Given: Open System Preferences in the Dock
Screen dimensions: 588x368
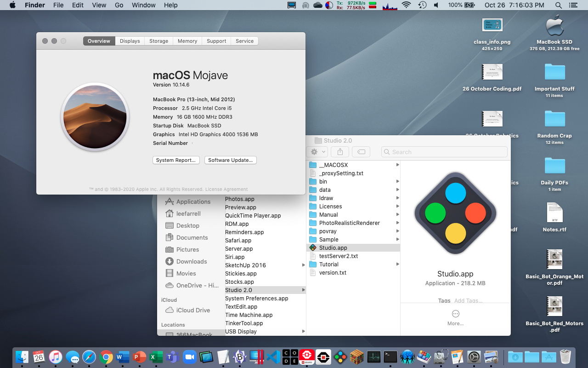Looking at the screenshot, I should click(x=474, y=357).
